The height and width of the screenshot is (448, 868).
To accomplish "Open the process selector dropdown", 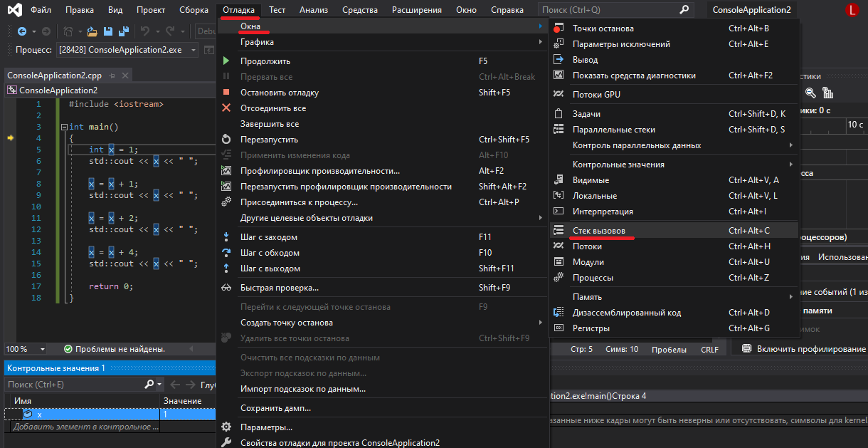I will point(192,50).
